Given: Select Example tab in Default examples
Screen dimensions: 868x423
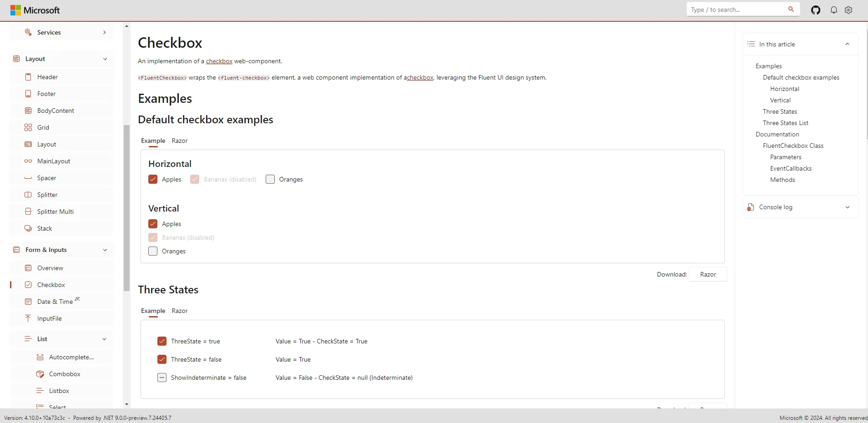Looking at the screenshot, I should click(153, 141).
